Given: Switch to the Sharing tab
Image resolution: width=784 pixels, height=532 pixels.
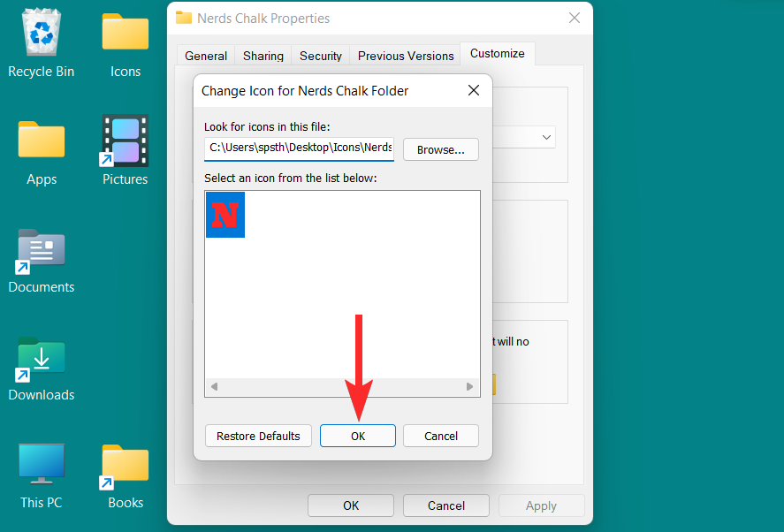Looking at the screenshot, I should pyautogui.click(x=263, y=56).
